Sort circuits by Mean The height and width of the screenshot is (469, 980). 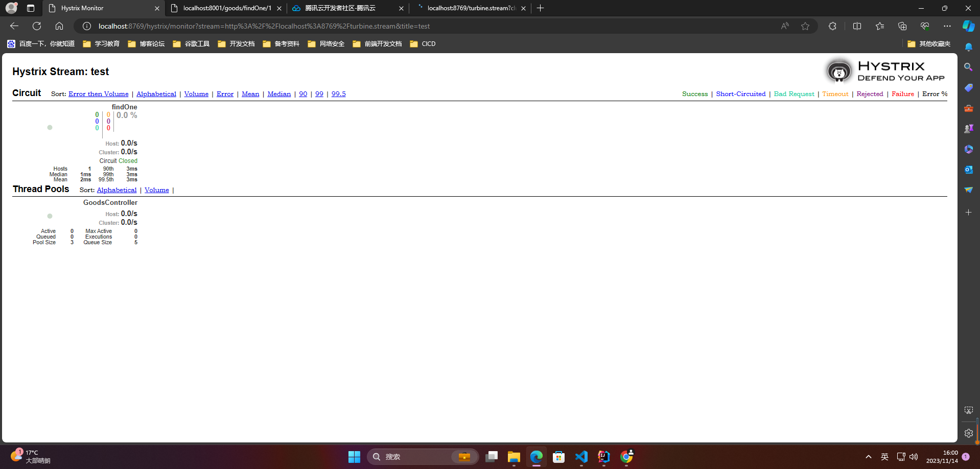tap(250, 94)
